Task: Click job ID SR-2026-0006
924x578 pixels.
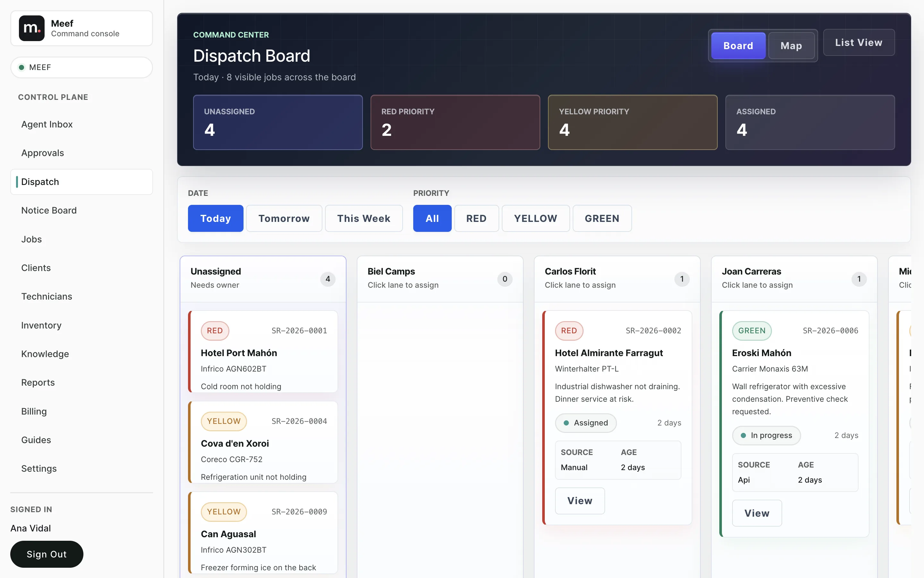Action: coord(830,331)
